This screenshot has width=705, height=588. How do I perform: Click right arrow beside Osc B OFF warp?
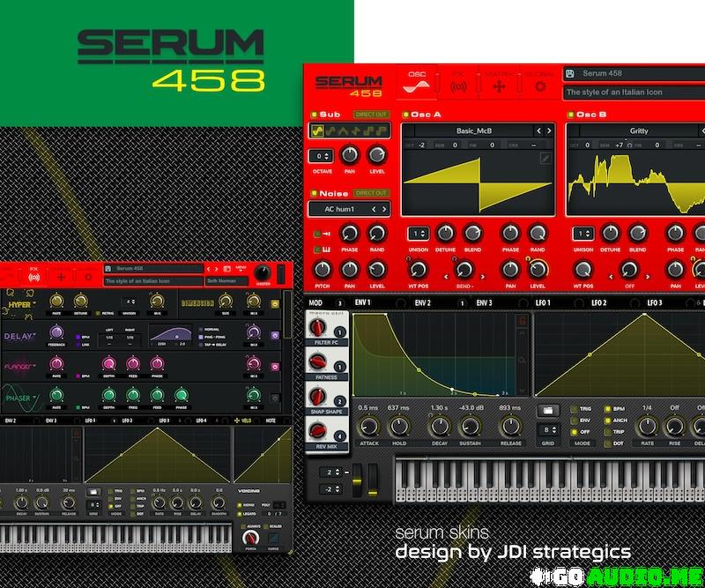pyautogui.click(x=648, y=277)
